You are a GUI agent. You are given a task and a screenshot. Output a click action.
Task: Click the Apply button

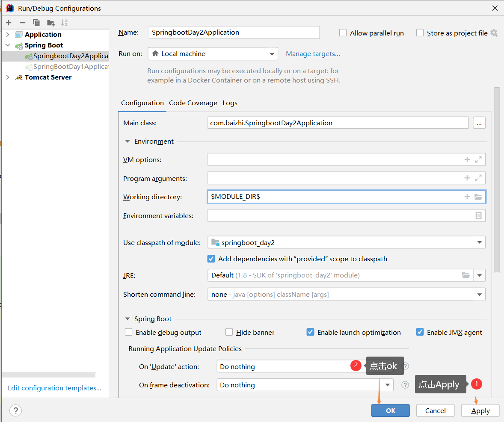pyautogui.click(x=480, y=410)
